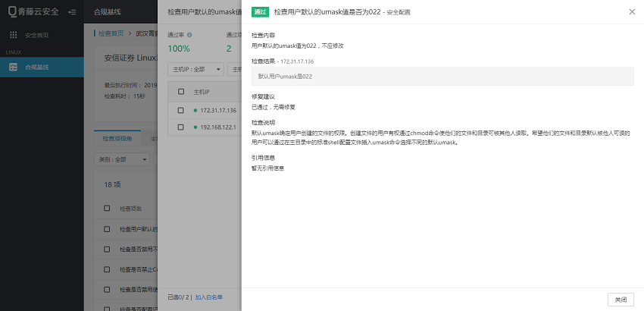The width and height of the screenshot is (644, 311).
Task: Click green status dot for 172.31.17.136
Action: tap(195, 111)
